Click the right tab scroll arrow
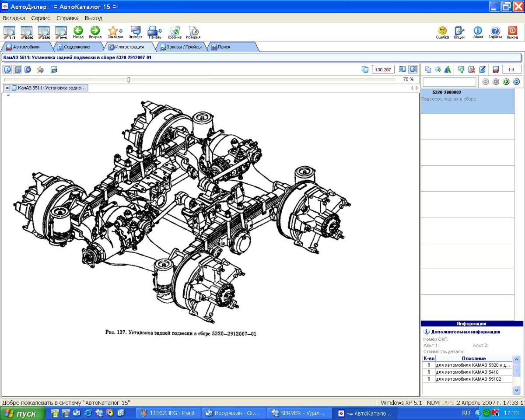The height and width of the screenshot is (420, 525). point(416,88)
